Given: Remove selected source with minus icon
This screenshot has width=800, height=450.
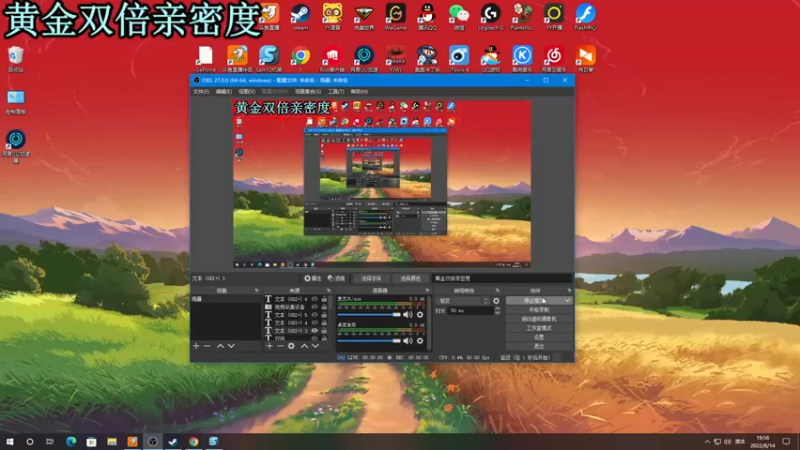Looking at the screenshot, I should coord(280,346).
